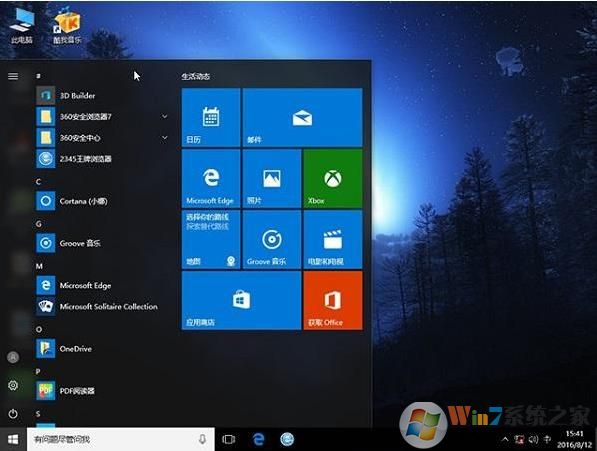This screenshot has height=451, width=597.
Task: Open the 应用商店 store tile
Action: 241,300
